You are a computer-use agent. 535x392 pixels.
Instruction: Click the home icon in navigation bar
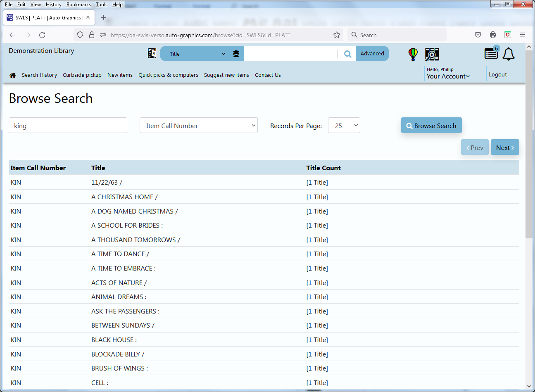pyautogui.click(x=13, y=75)
